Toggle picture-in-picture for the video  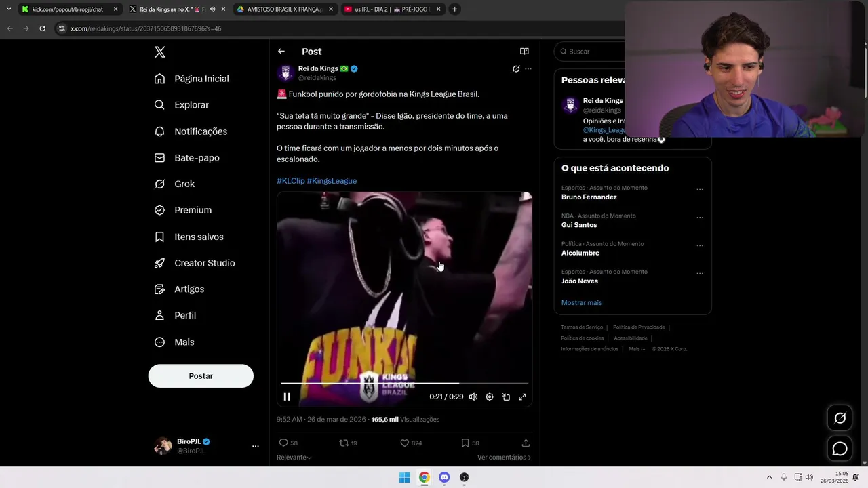point(506,397)
